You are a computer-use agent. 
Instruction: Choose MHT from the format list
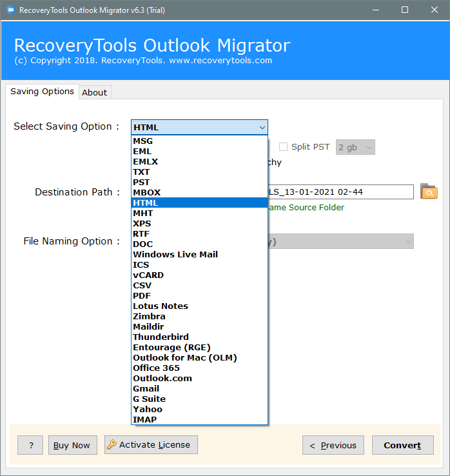(199, 213)
